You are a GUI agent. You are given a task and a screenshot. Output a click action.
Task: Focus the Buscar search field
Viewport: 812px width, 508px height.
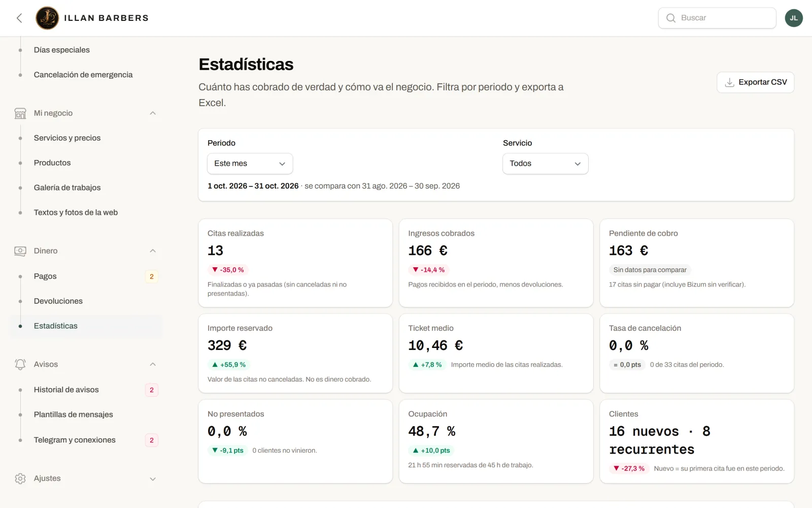tap(717, 18)
